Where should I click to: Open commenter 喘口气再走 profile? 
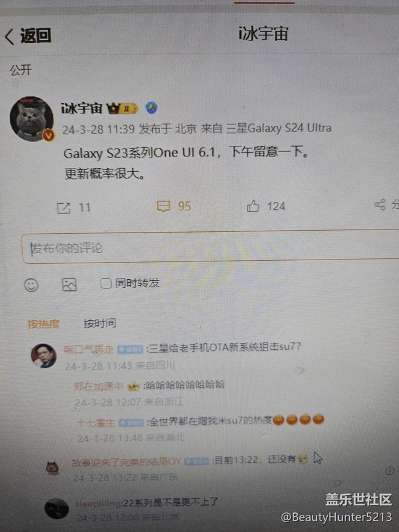point(88,349)
